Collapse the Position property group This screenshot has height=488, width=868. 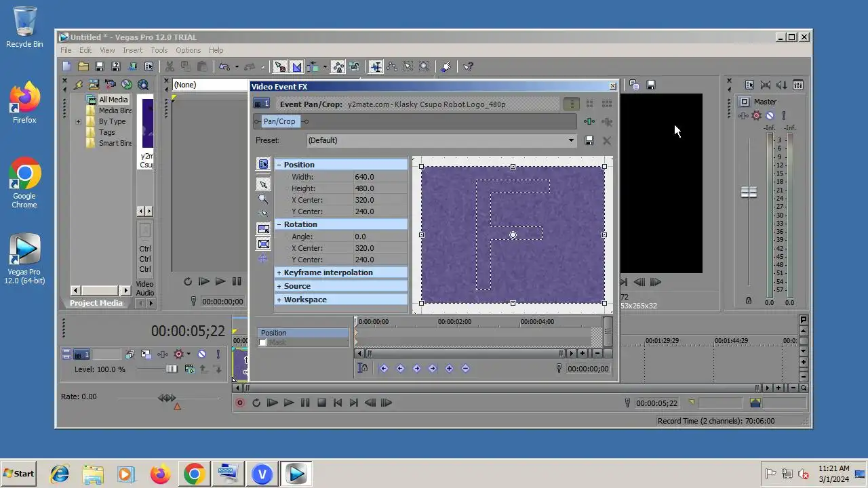point(279,165)
